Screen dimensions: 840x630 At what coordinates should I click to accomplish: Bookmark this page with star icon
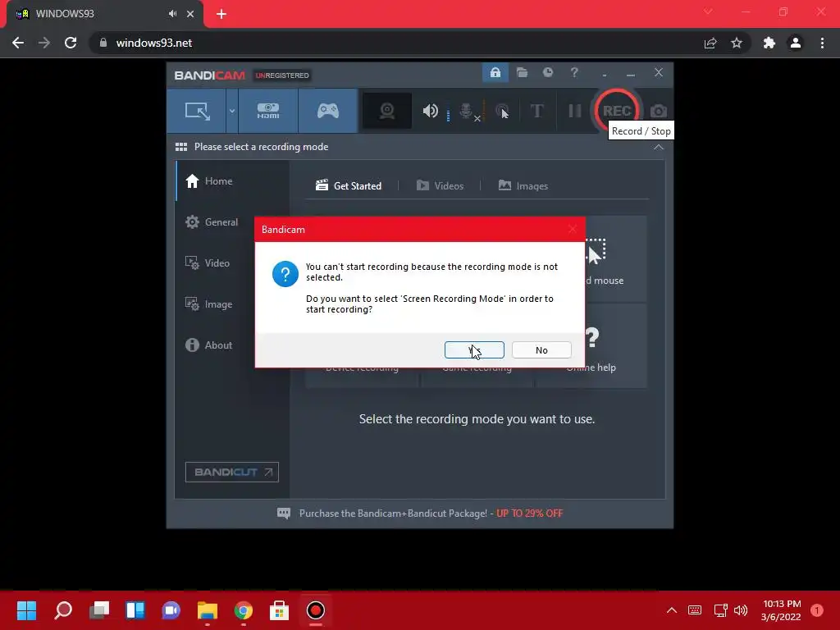737,43
